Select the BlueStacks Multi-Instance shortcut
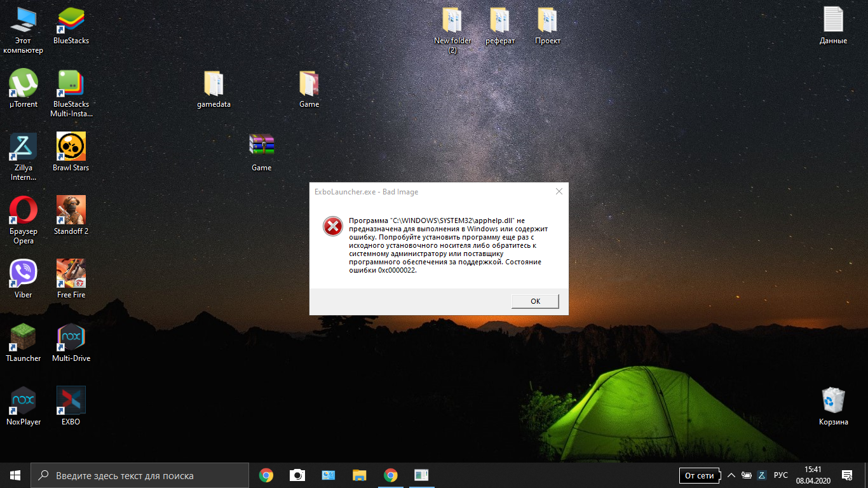This screenshot has width=868, height=488. [x=71, y=93]
